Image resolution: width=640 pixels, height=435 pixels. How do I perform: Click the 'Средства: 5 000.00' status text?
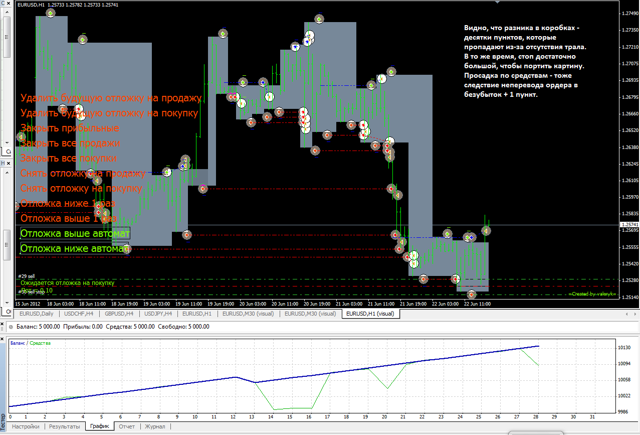[130, 327]
